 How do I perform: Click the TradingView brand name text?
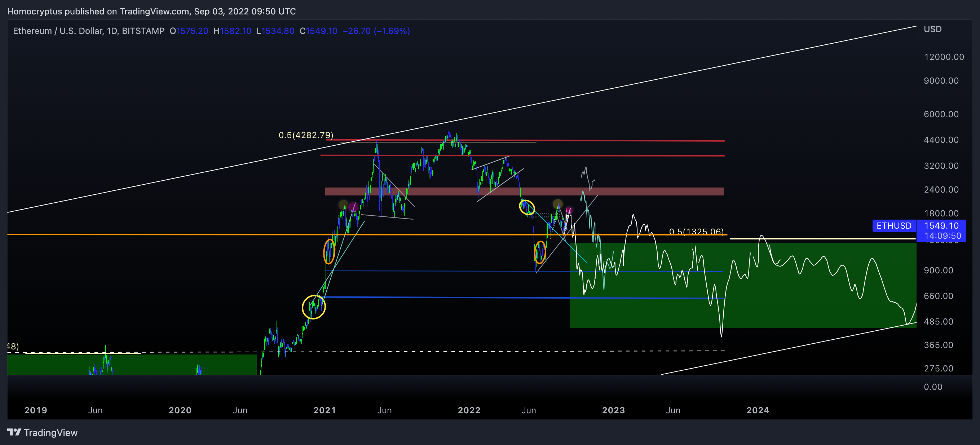pyautogui.click(x=50, y=432)
